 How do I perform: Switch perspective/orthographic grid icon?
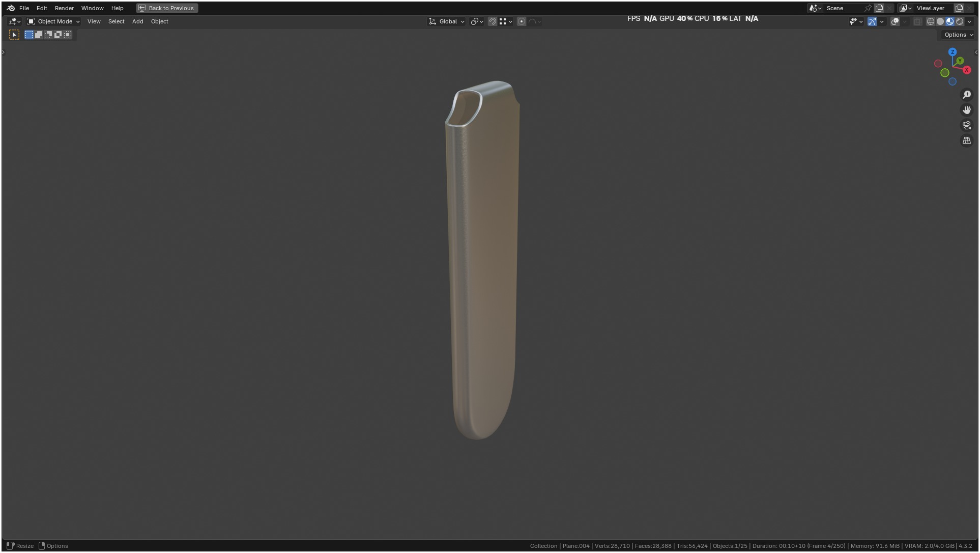(x=967, y=141)
